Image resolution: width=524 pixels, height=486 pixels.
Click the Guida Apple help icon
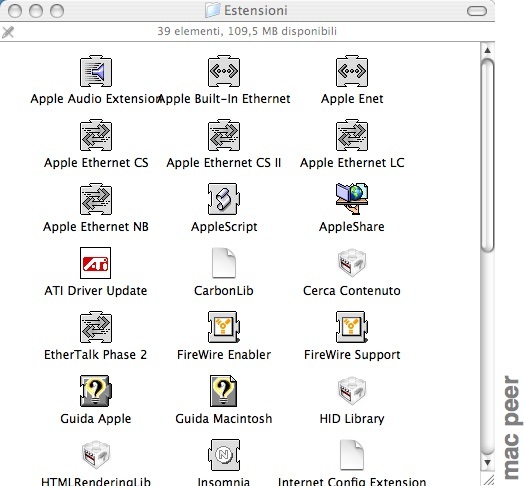pos(96,391)
